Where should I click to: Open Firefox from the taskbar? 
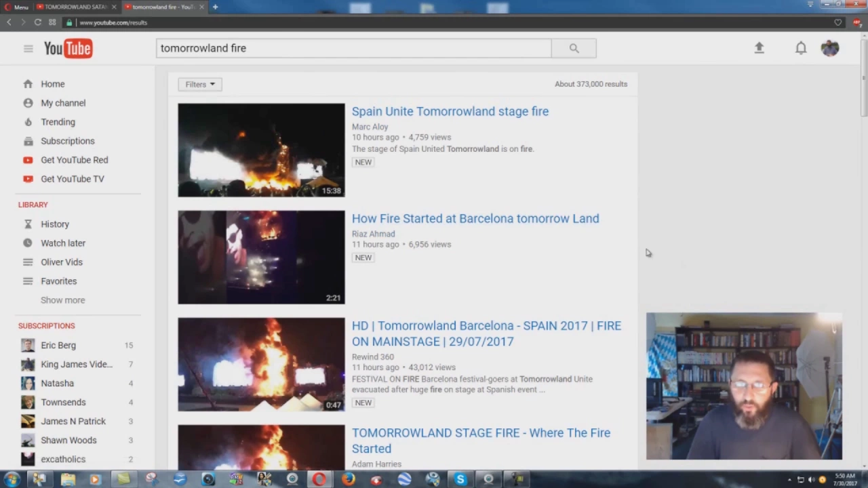pos(348,479)
